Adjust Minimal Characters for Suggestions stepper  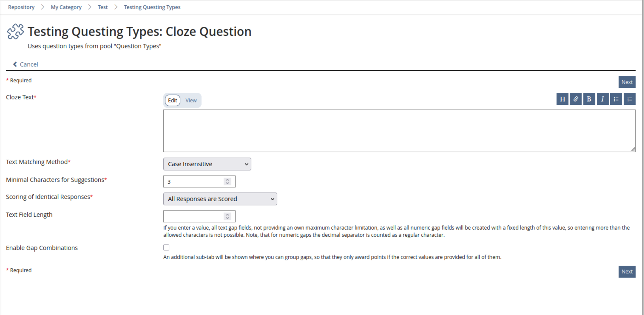click(x=227, y=181)
